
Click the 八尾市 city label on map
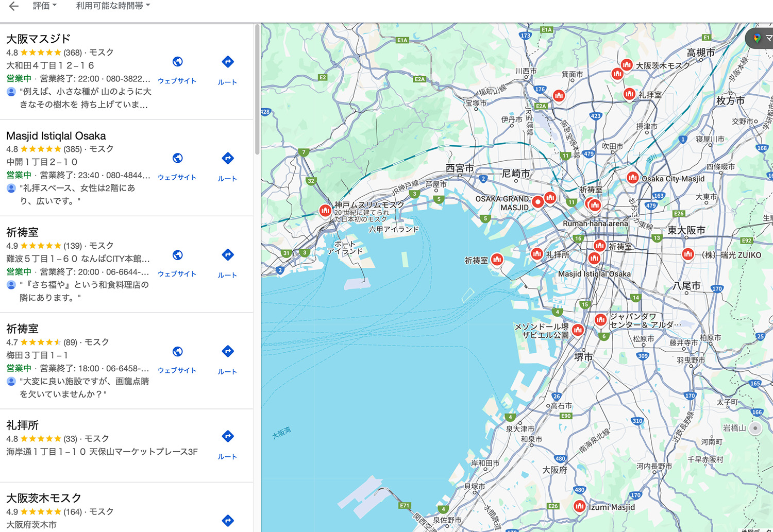tap(686, 286)
